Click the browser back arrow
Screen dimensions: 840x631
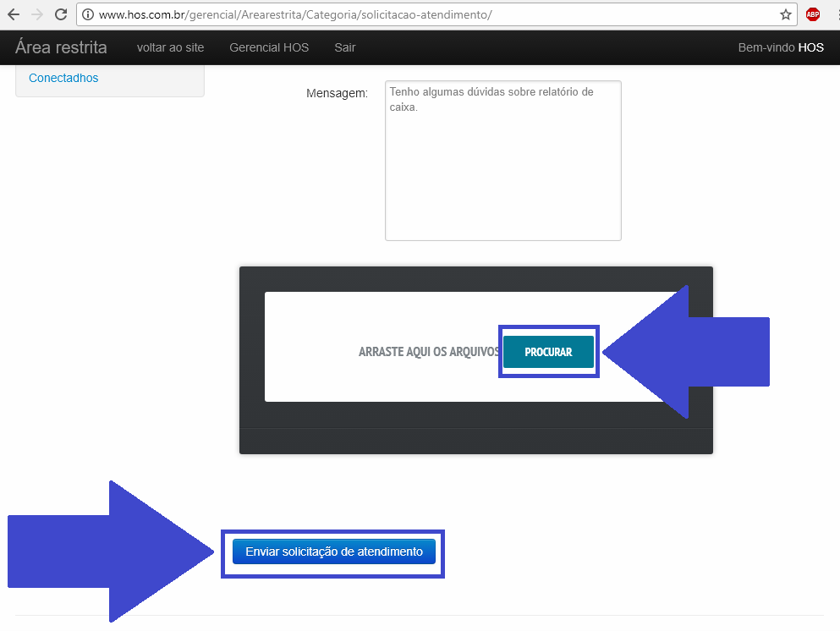(14, 14)
